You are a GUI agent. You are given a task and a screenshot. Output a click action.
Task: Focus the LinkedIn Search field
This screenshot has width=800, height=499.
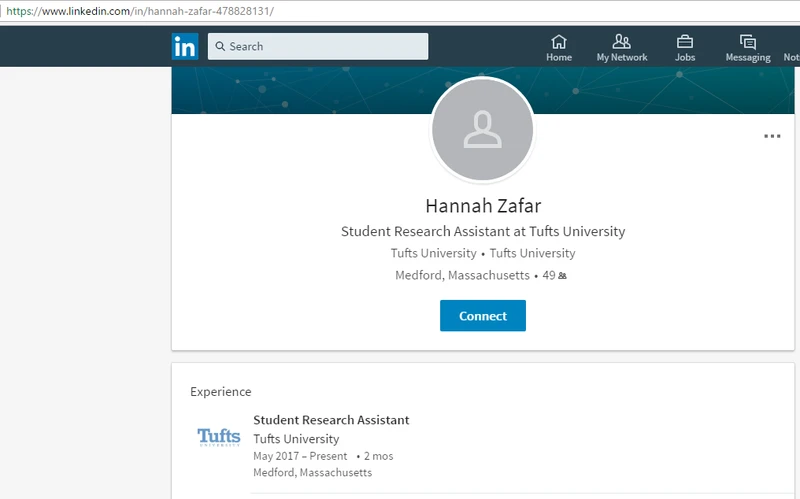click(x=318, y=46)
